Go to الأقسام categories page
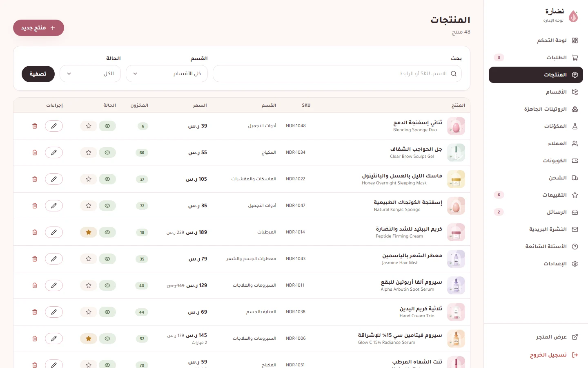Viewport: 588px width, 368px height. click(536, 92)
